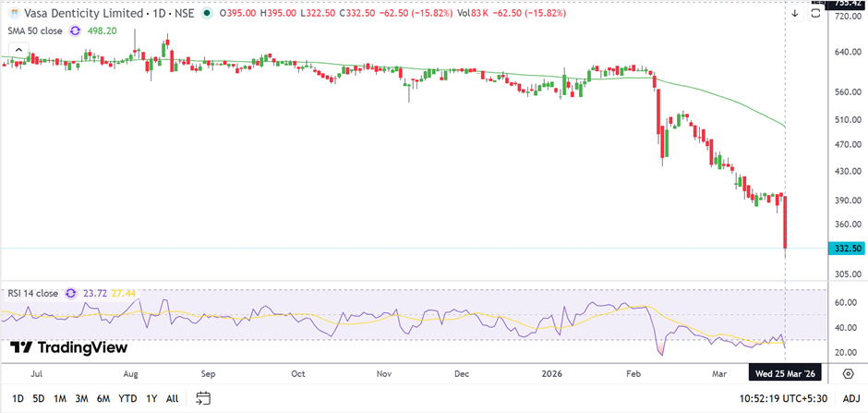Screen dimensions: 868x413
Task: Select the 1D date range
Action: [x=18, y=398]
